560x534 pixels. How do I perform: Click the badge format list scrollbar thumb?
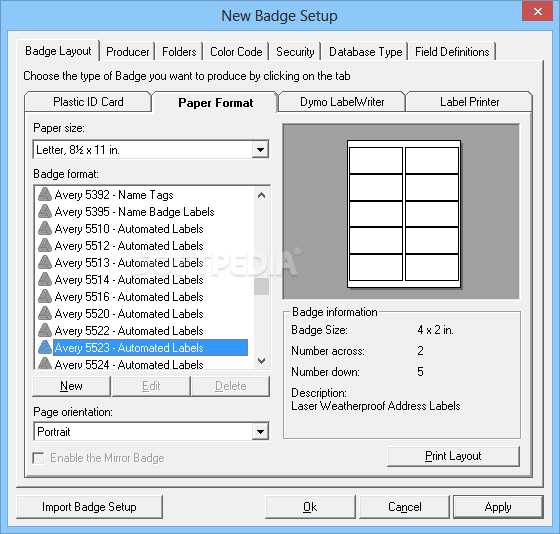261,286
